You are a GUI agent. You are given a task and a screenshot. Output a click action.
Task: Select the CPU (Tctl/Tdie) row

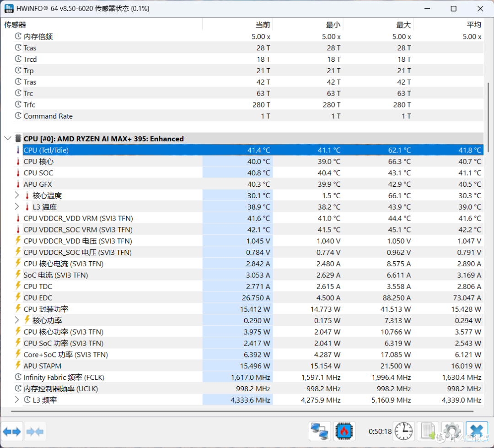point(253,150)
